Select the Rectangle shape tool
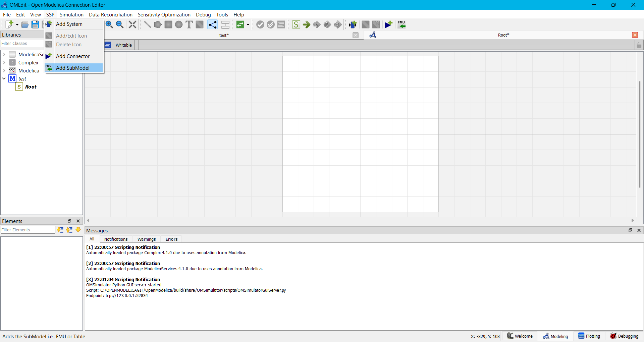Image resolution: width=644 pixels, height=342 pixels. [168, 24]
